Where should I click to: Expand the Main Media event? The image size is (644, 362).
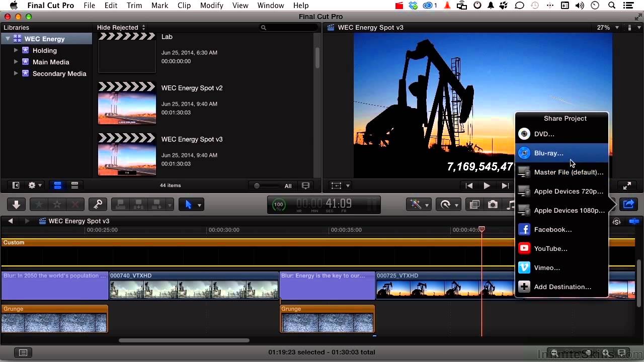coord(16,62)
